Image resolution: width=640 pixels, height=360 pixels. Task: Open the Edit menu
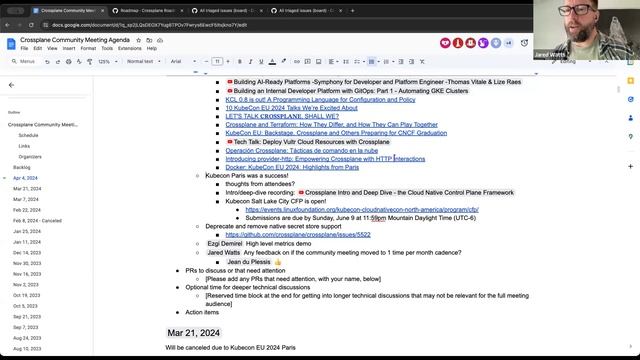point(38,48)
